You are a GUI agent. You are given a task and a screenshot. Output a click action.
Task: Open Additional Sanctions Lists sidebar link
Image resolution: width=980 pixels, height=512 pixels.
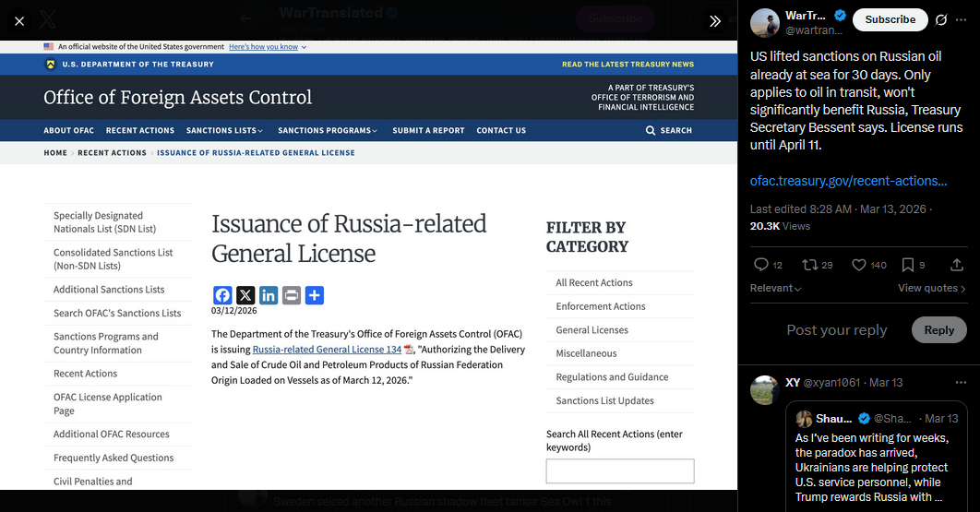click(109, 290)
